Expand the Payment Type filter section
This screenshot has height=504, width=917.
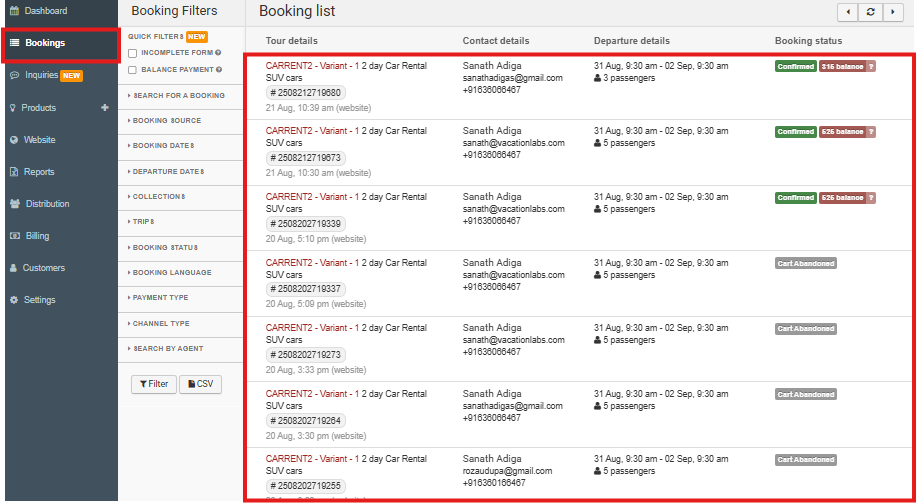[160, 298]
